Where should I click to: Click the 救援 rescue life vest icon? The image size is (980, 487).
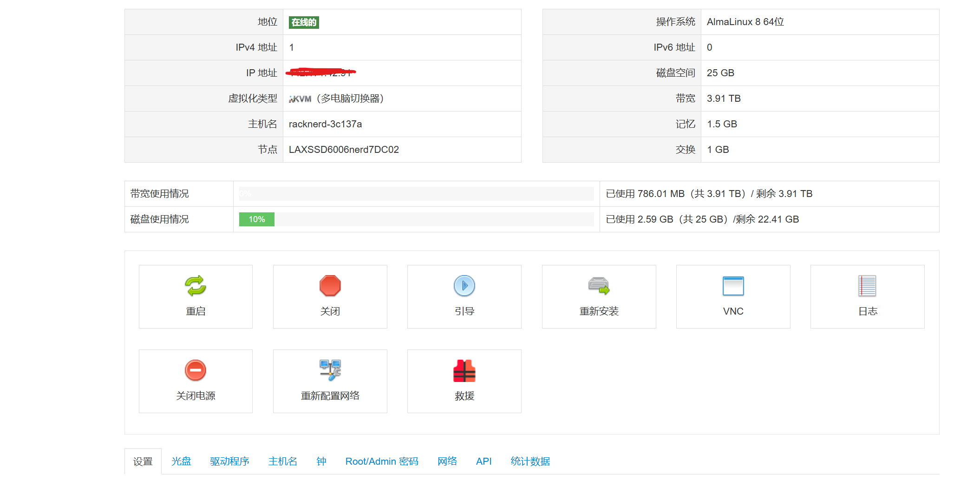click(464, 370)
